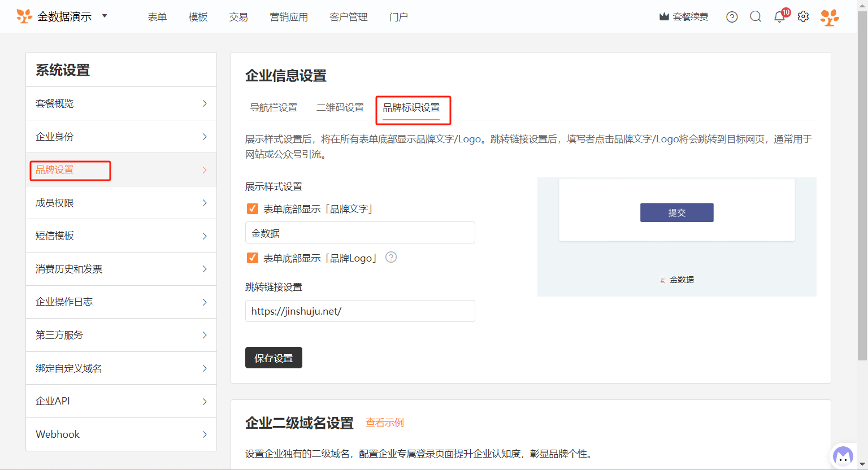This screenshot has height=470, width=868.
Task: Open the 门户 menu
Action: [x=398, y=17]
